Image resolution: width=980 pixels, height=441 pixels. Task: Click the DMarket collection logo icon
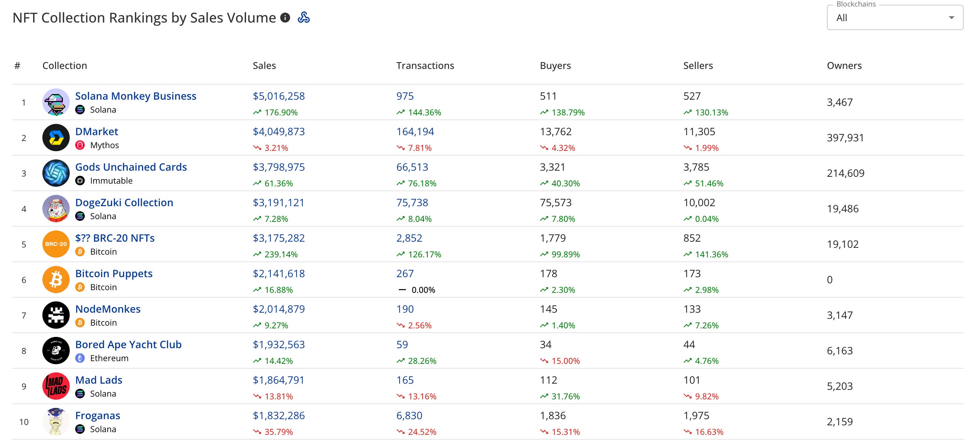point(56,138)
